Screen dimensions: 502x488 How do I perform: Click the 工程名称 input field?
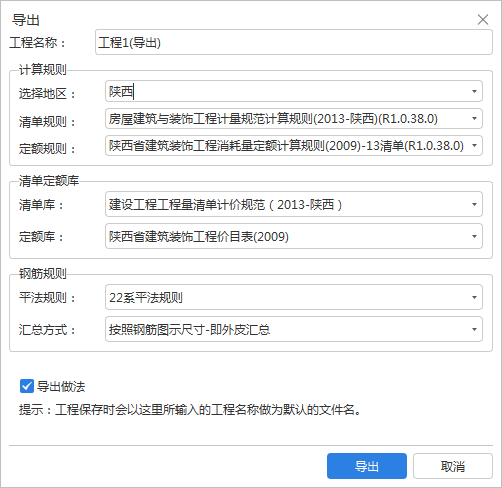[x=294, y=42]
